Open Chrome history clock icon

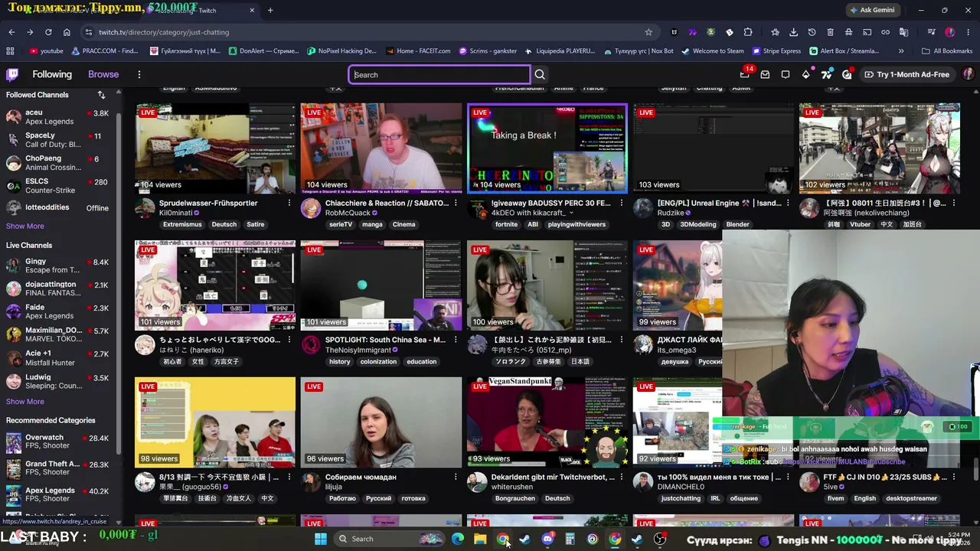click(812, 32)
